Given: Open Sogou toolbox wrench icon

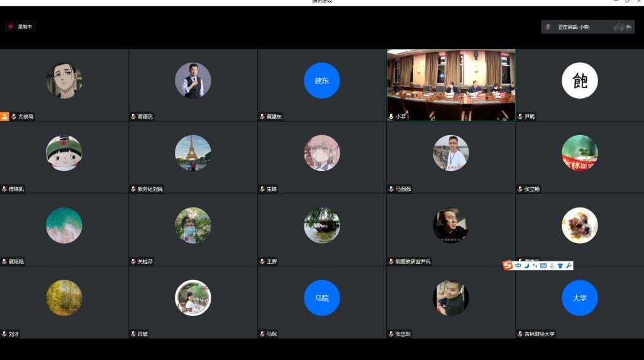Looking at the screenshot, I should [569, 266].
